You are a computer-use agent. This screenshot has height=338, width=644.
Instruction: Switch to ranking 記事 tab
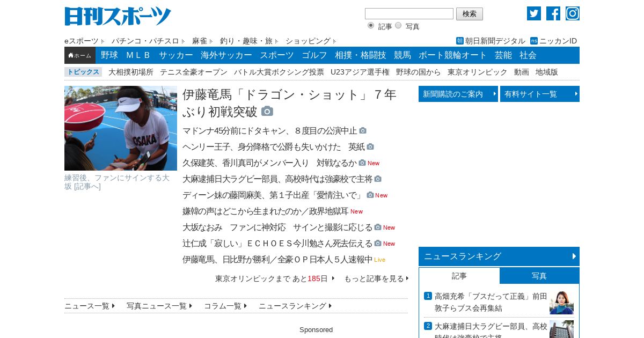[459, 276]
